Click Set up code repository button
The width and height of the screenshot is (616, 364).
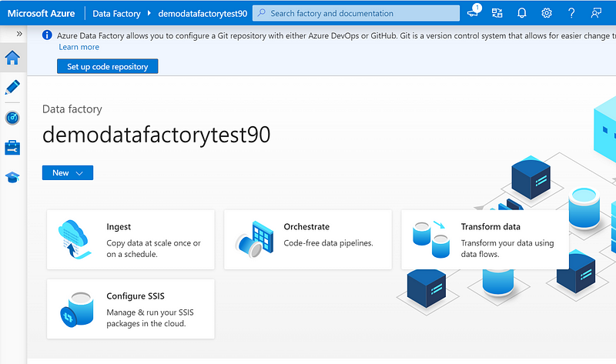click(x=108, y=66)
